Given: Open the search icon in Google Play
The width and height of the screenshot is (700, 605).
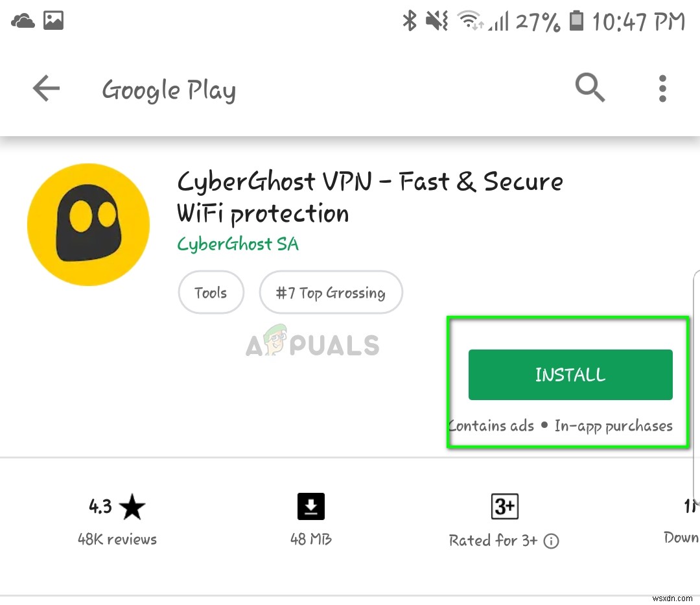Looking at the screenshot, I should click(589, 88).
